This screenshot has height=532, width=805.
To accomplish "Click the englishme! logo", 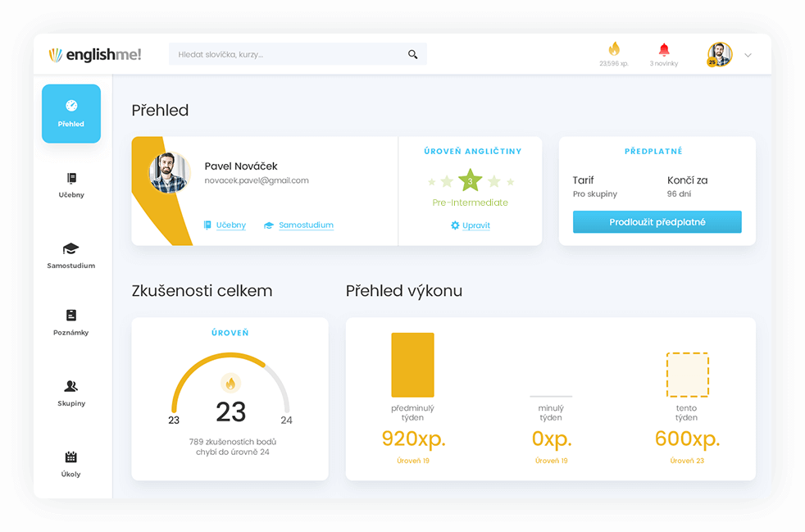I will coord(95,55).
